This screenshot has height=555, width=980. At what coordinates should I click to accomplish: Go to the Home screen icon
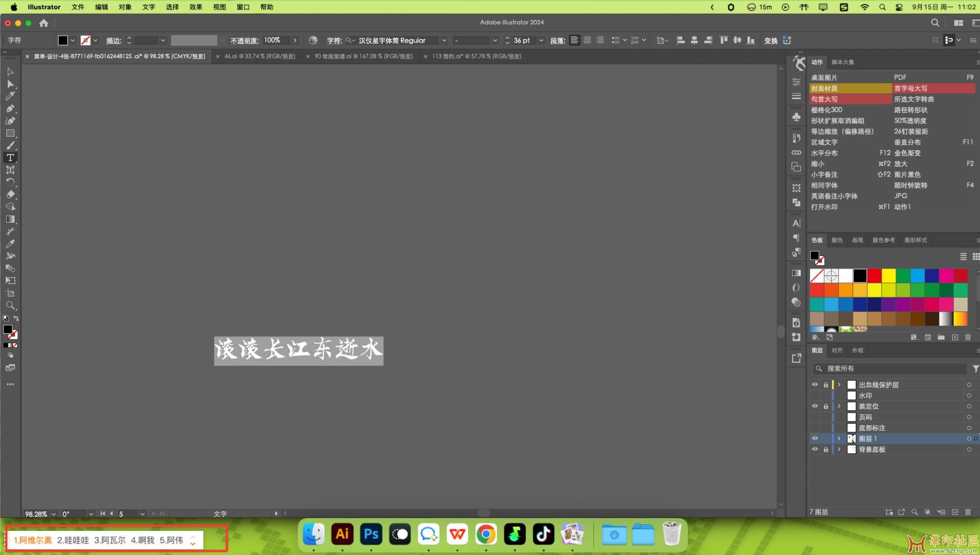(x=44, y=23)
